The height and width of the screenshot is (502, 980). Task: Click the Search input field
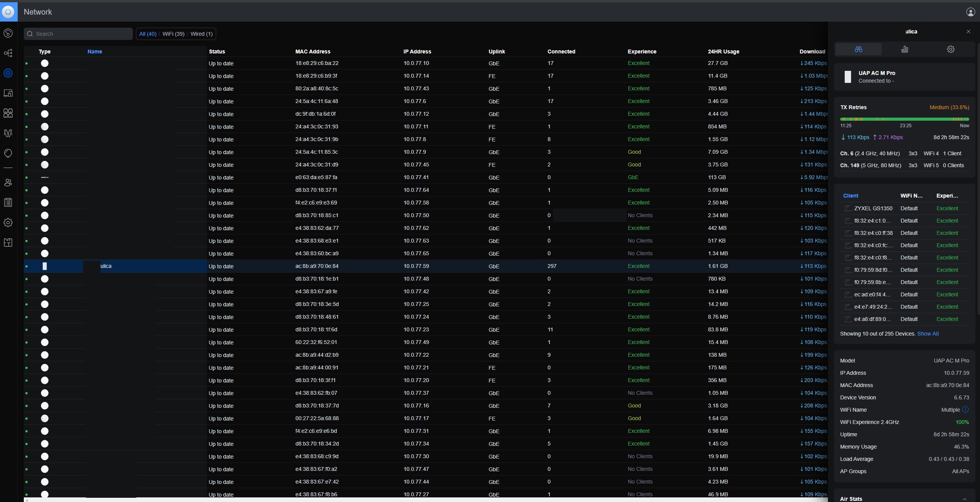pyautogui.click(x=78, y=34)
